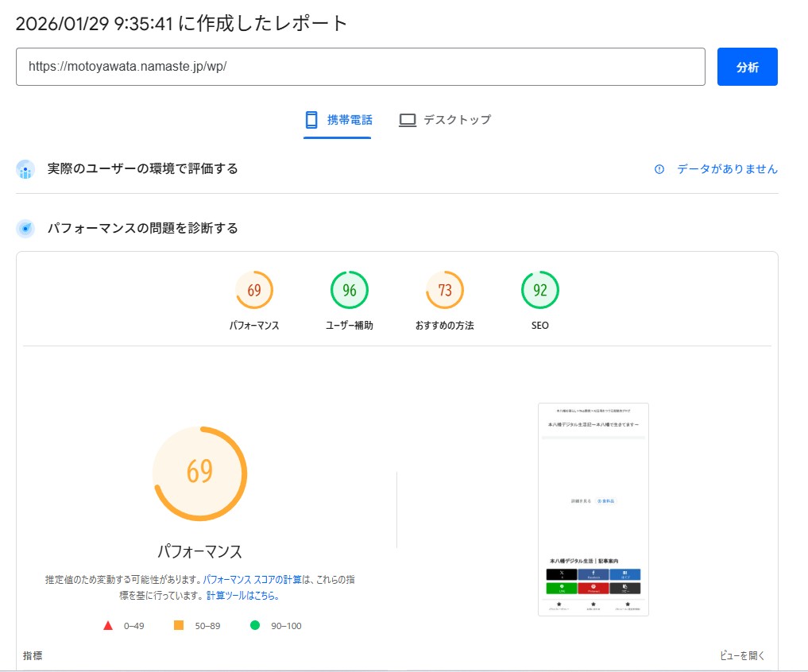Click the info icon next to データがありません

(x=659, y=169)
